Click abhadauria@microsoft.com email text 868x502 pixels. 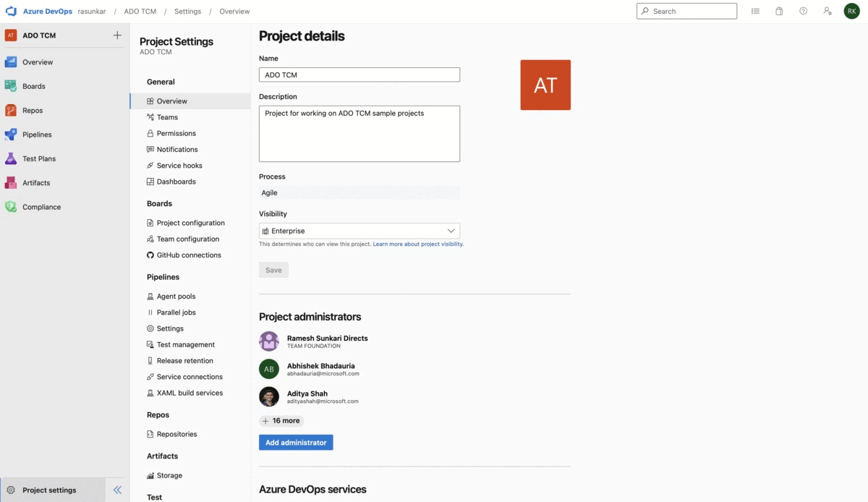pyautogui.click(x=323, y=374)
